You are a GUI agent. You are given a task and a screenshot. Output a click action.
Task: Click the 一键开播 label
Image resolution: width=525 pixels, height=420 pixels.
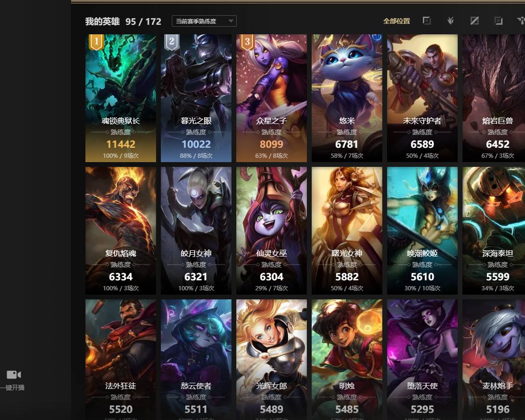(13, 388)
